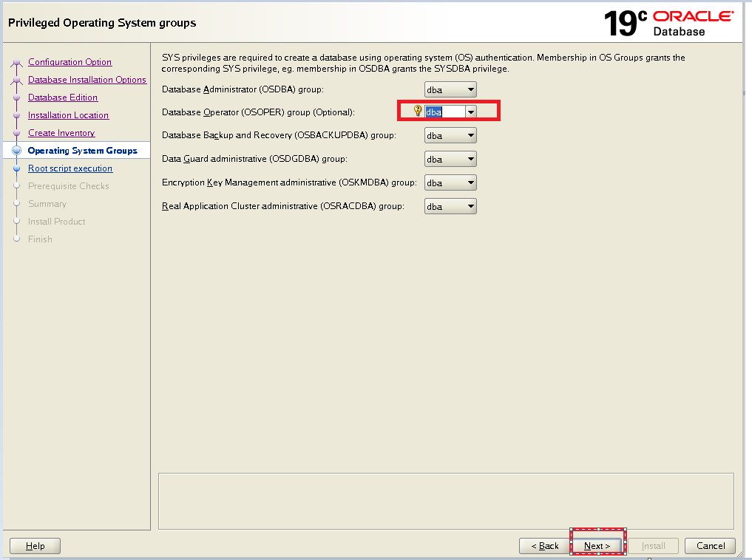Viewport: 752px width, 560px height.
Task: Open the Database Administrator (OSDBA) group dropdown
Action: [x=471, y=89]
